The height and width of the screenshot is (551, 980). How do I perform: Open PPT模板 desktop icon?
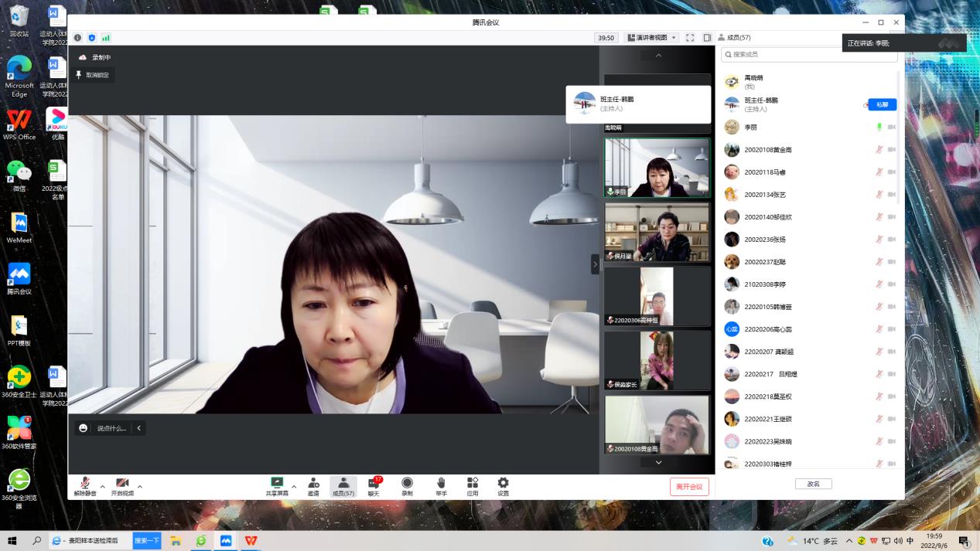(19, 331)
